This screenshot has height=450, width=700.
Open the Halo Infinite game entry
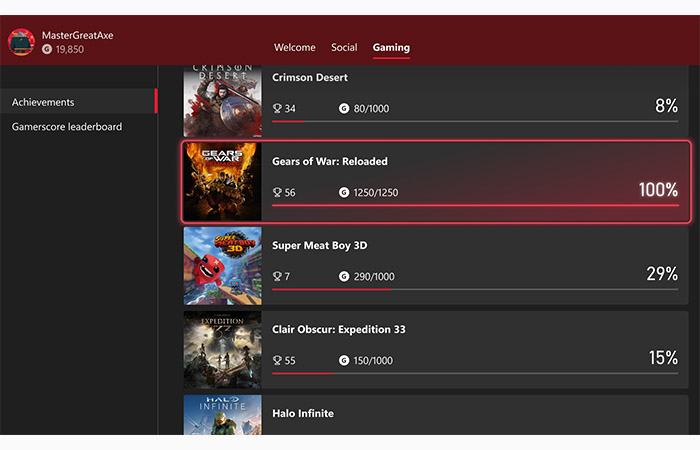pos(305,413)
